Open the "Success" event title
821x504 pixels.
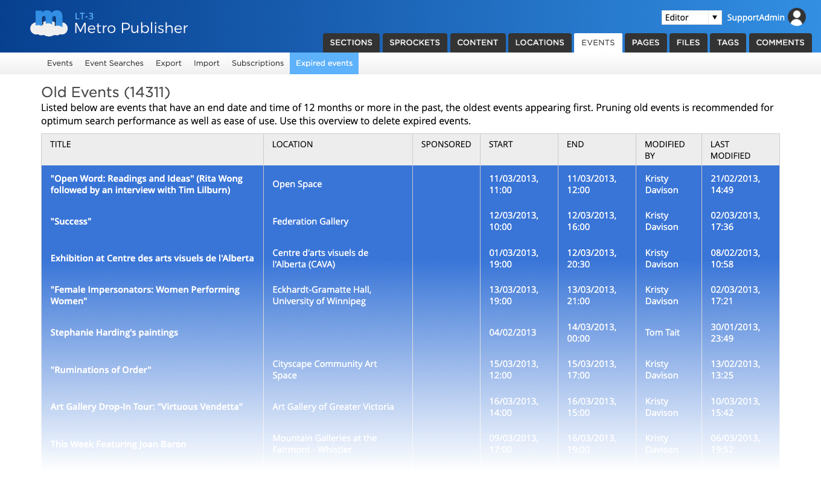[x=71, y=222]
